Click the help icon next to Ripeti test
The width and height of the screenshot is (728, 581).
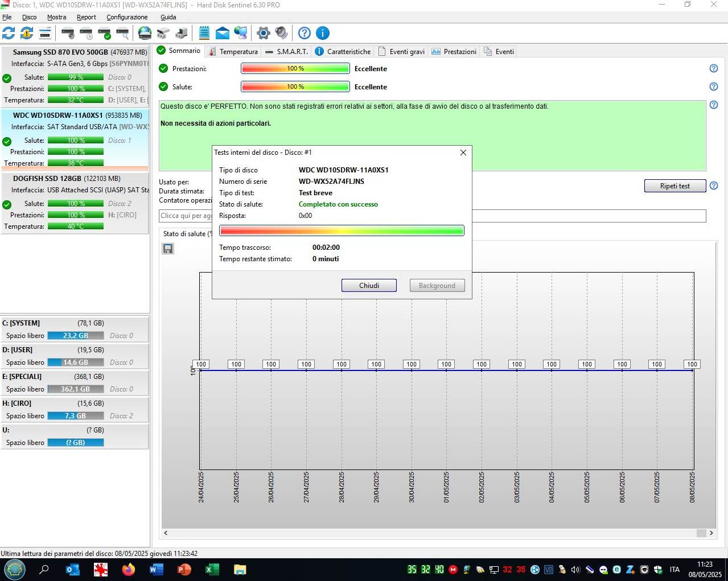(x=714, y=186)
